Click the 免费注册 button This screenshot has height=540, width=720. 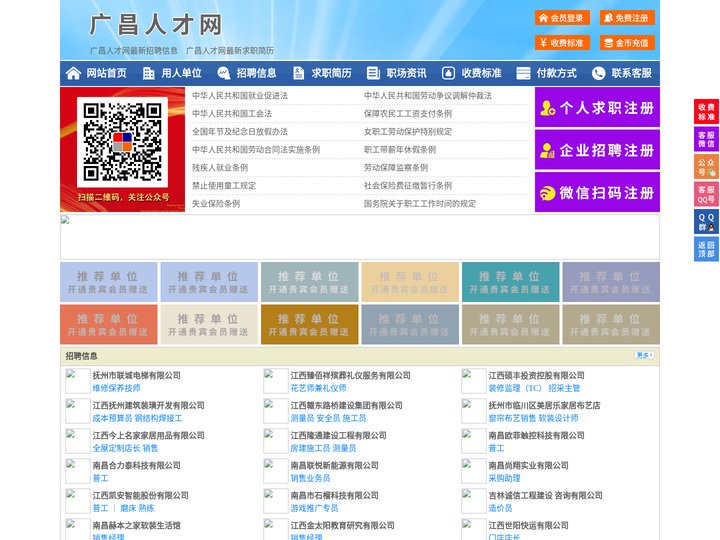[627, 18]
